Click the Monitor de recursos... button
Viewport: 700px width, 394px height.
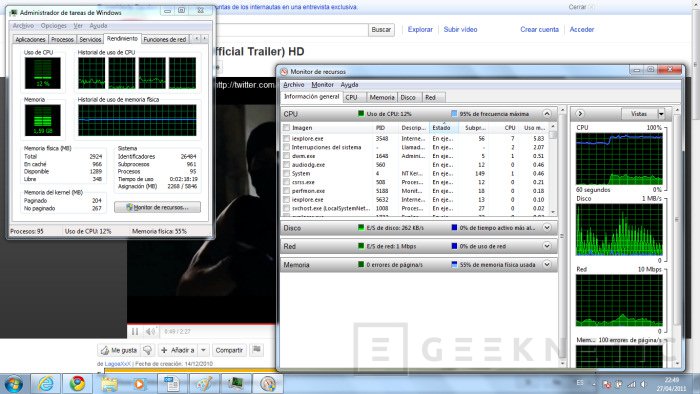(x=158, y=207)
